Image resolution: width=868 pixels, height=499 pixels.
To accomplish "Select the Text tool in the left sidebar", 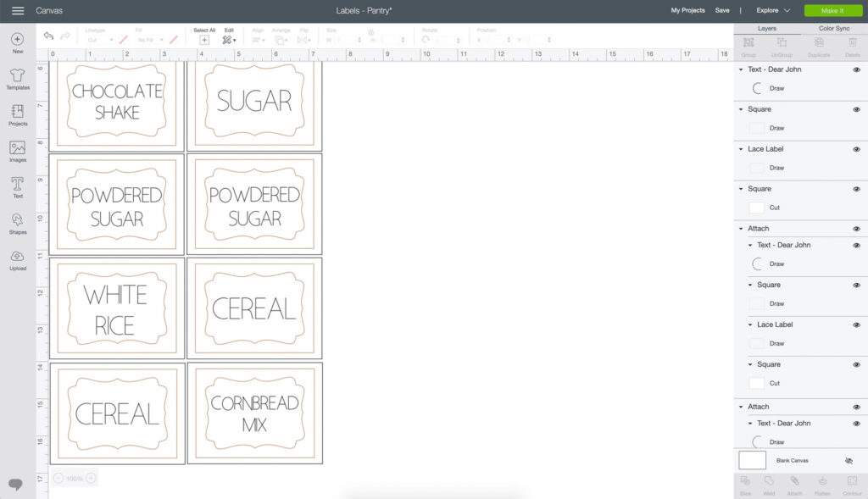I will pyautogui.click(x=17, y=188).
